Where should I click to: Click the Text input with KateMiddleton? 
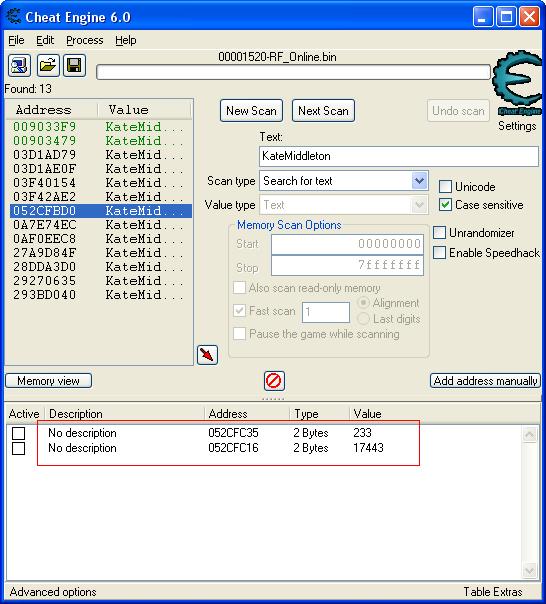pyautogui.click(x=399, y=156)
